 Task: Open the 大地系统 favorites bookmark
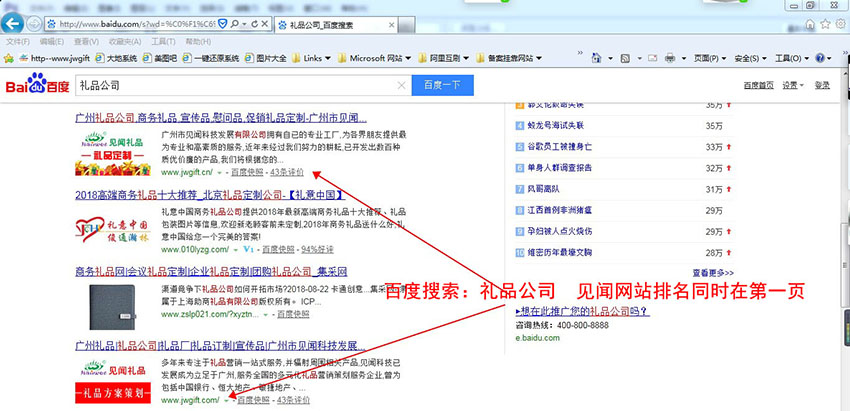click(x=115, y=58)
